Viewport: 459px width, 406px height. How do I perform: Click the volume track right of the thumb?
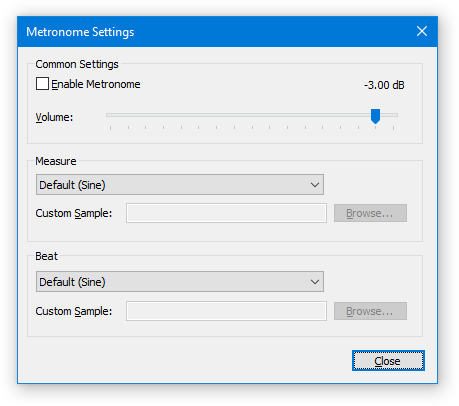click(389, 115)
